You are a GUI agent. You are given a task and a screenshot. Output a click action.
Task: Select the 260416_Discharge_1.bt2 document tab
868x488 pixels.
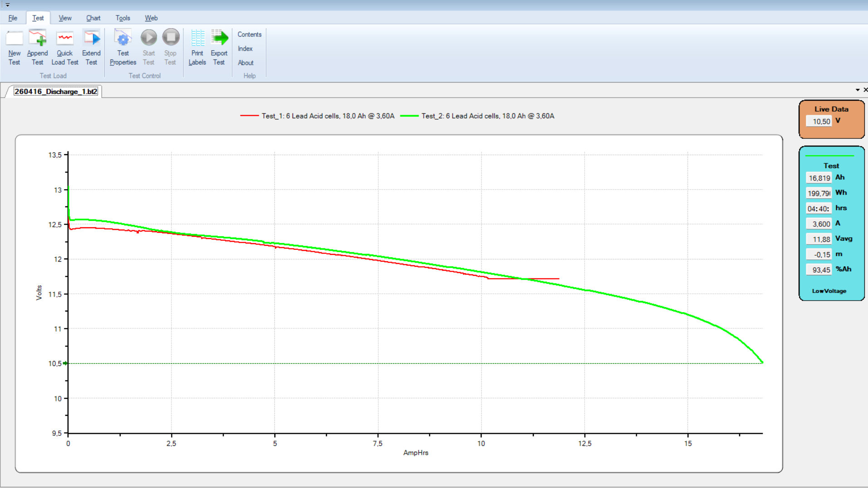[55, 92]
